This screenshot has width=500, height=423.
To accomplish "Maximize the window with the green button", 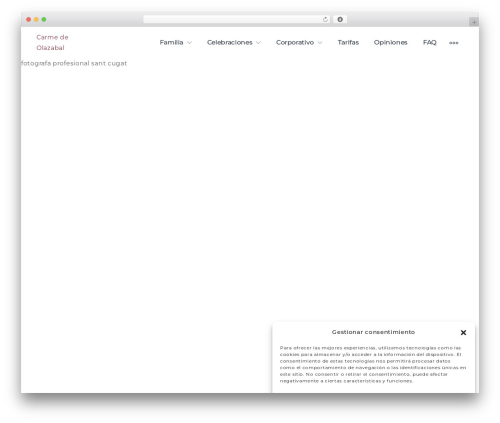I will click(x=44, y=19).
